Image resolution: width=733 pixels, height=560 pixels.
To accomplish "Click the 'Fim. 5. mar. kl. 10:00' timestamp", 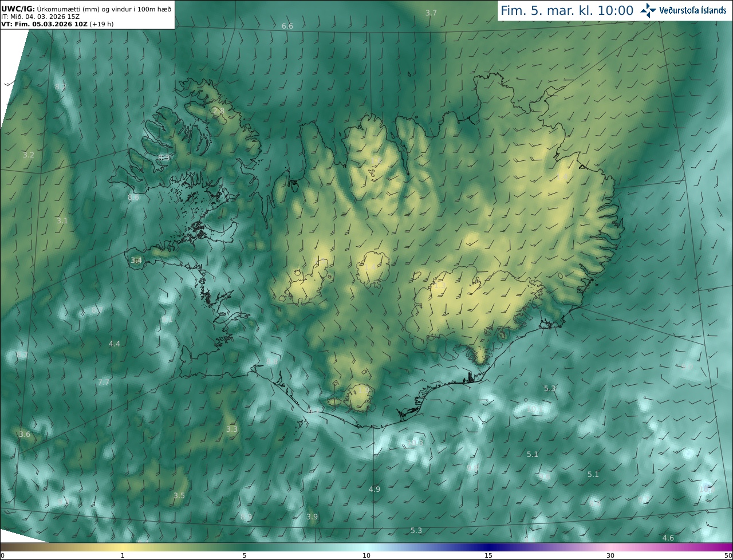I will [567, 10].
